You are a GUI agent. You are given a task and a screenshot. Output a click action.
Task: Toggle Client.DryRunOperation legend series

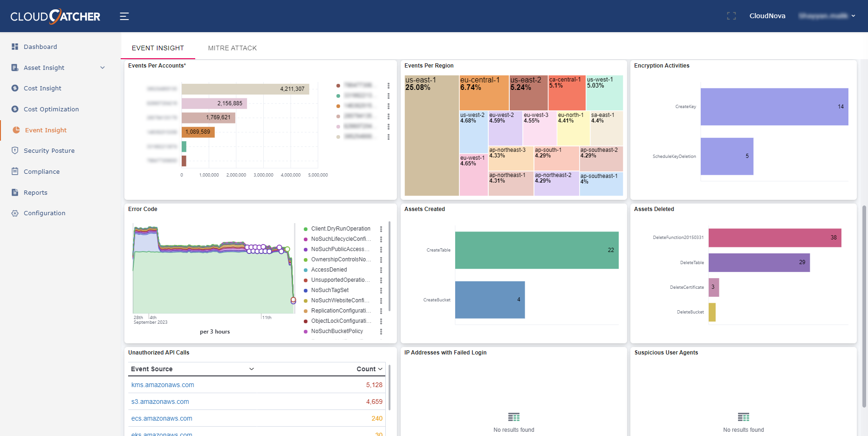[x=340, y=229]
